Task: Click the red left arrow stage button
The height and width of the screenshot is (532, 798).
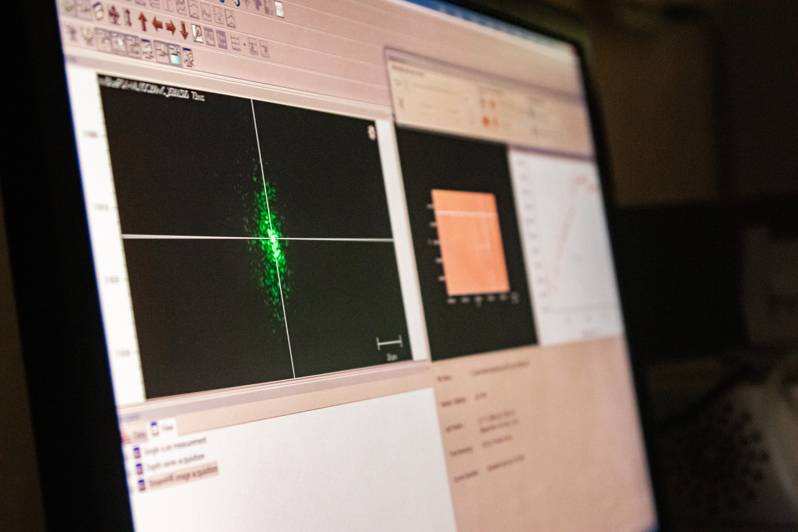Action: pyautogui.click(x=157, y=24)
